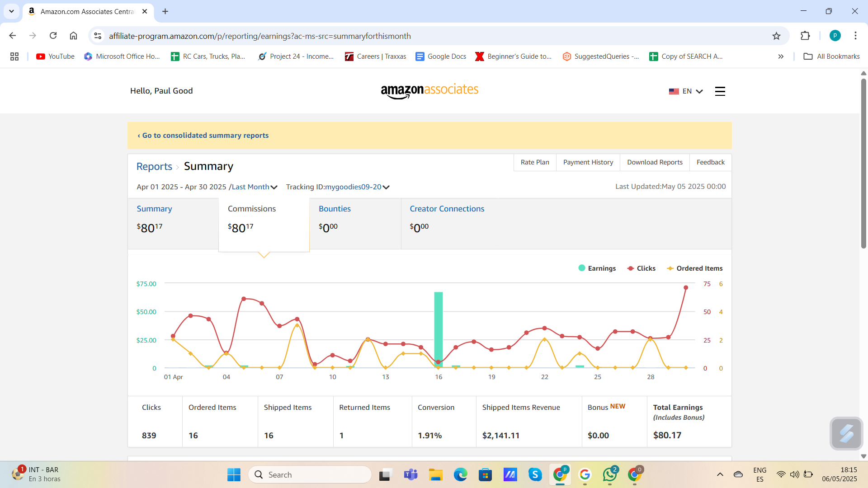This screenshot has height=488, width=868.
Task: Open Download Reports
Action: [x=655, y=162]
